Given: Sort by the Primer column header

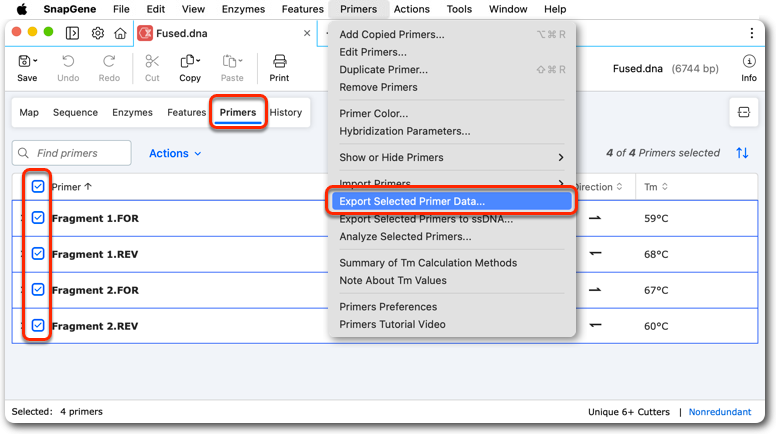Looking at the screenshot, I should click(72, 187).
